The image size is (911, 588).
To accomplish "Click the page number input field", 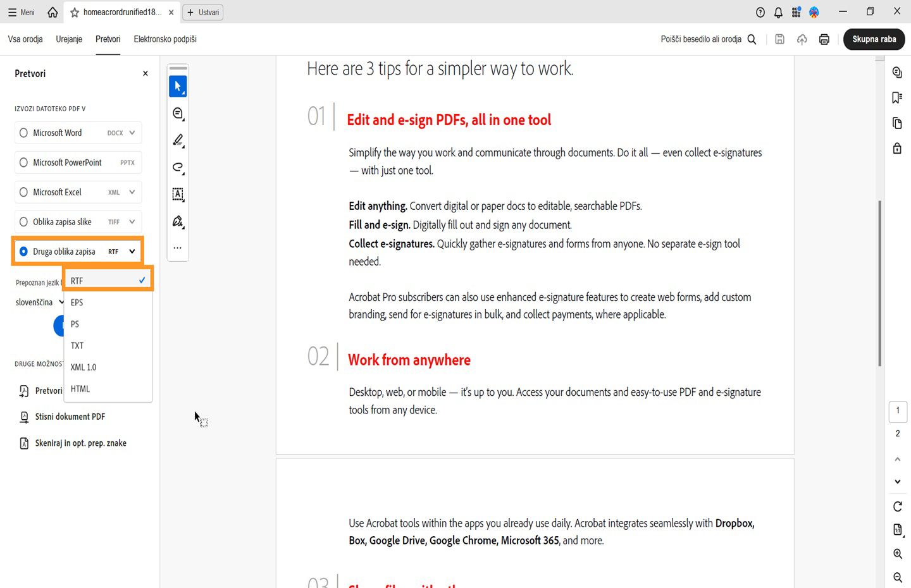I will point(898,412).
